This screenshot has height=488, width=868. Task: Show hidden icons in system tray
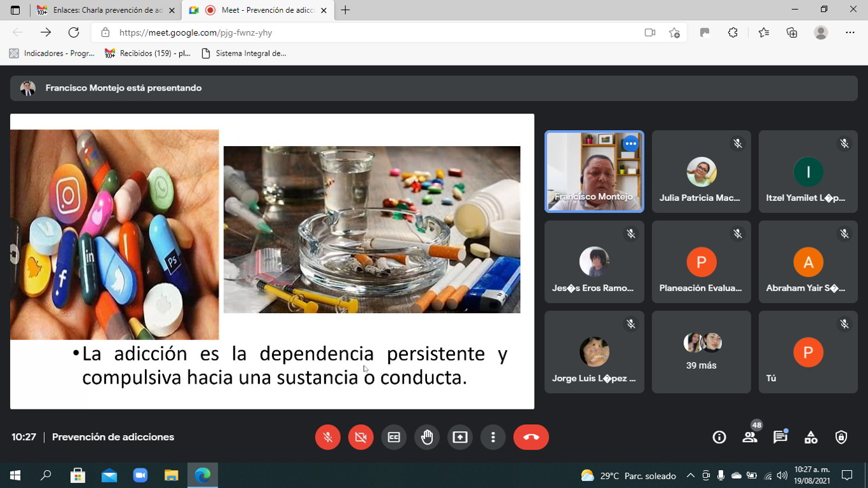pos(690,475)
